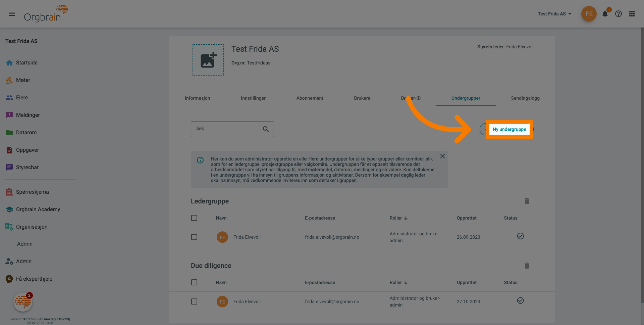
Task: Click E-postadresse header in Due diligence
Action: click(x=320, y=283)
